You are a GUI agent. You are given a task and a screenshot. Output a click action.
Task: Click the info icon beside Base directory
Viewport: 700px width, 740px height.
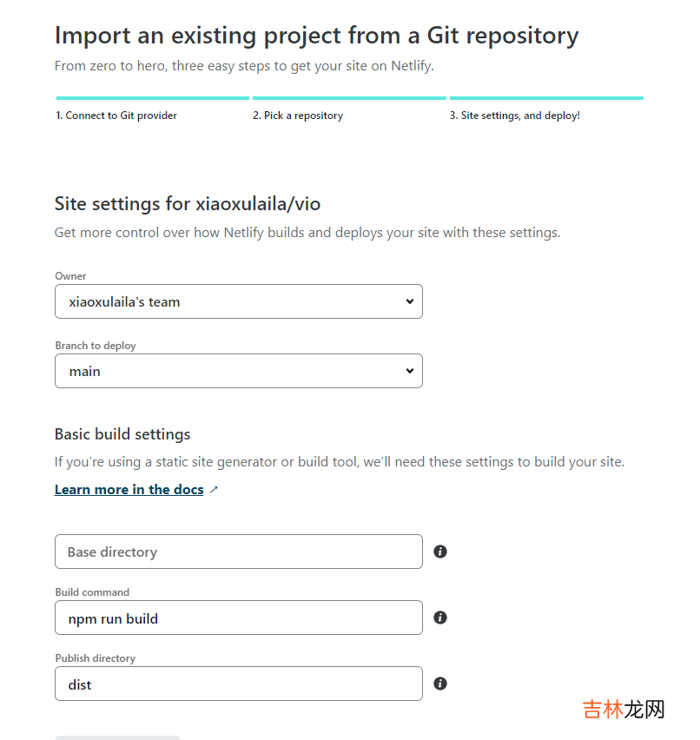coord(440,552)
